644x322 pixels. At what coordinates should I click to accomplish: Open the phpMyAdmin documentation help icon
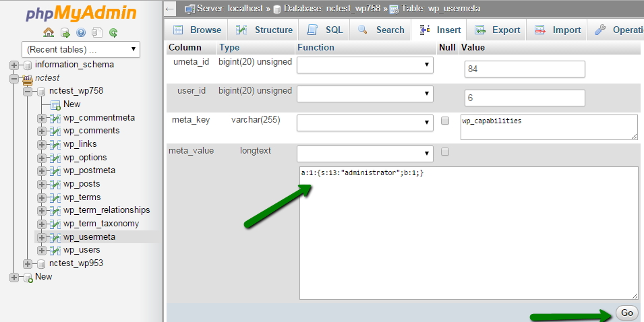(x=81, y=32)
